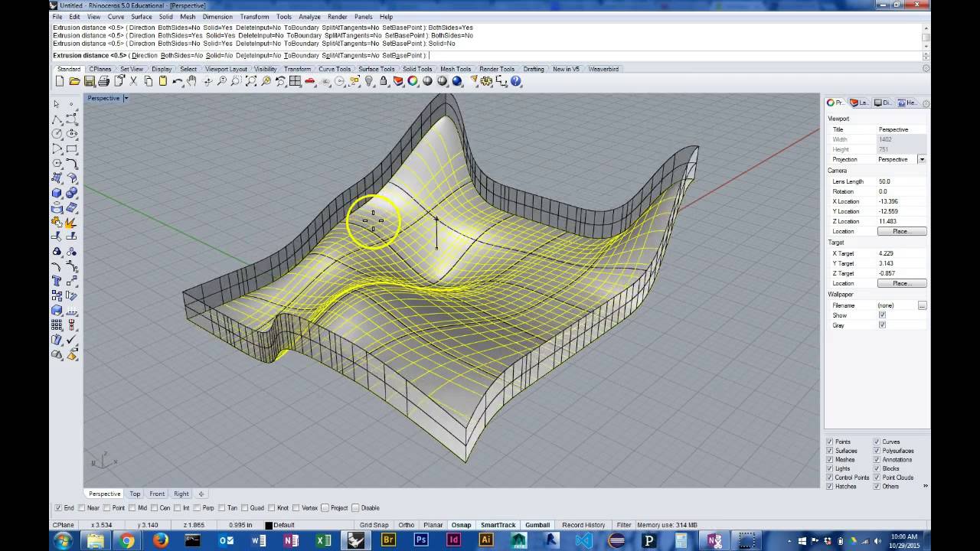Click the blue Render sphere icon

(456, 81)
